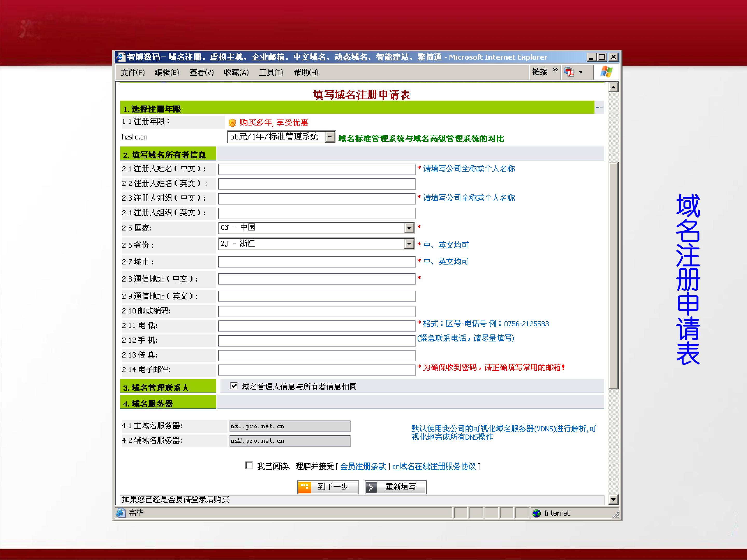The image size is (747, 560).
Task: Click the status bar page icon
Action: pos(121,513)
